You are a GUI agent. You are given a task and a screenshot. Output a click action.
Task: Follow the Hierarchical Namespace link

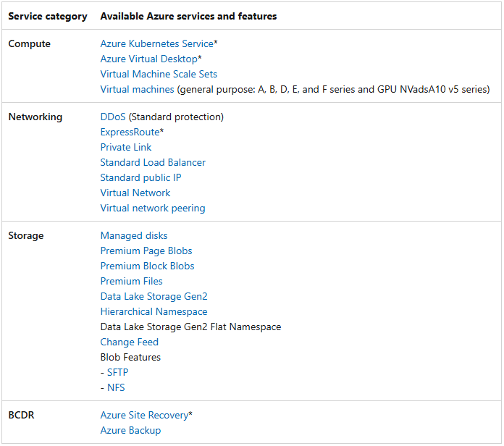(x=154, y=311)
